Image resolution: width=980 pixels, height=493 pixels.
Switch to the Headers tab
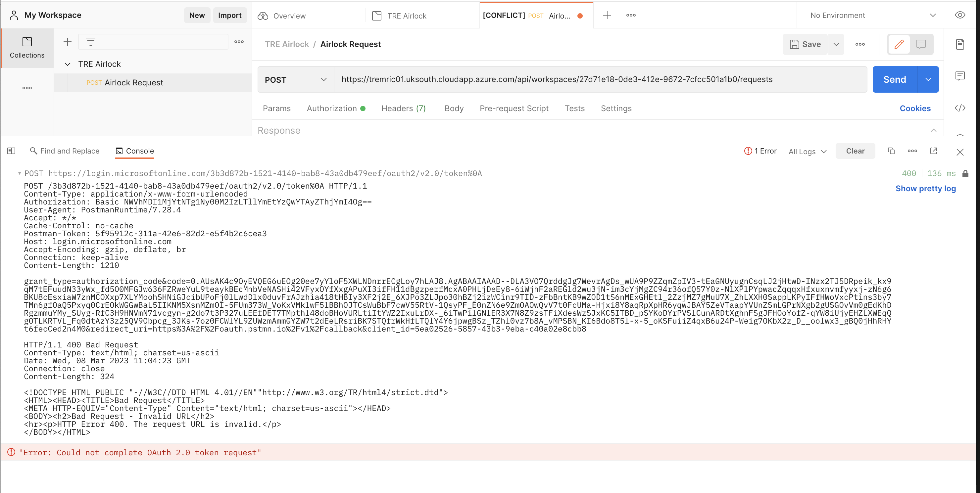tap(403, 108)
